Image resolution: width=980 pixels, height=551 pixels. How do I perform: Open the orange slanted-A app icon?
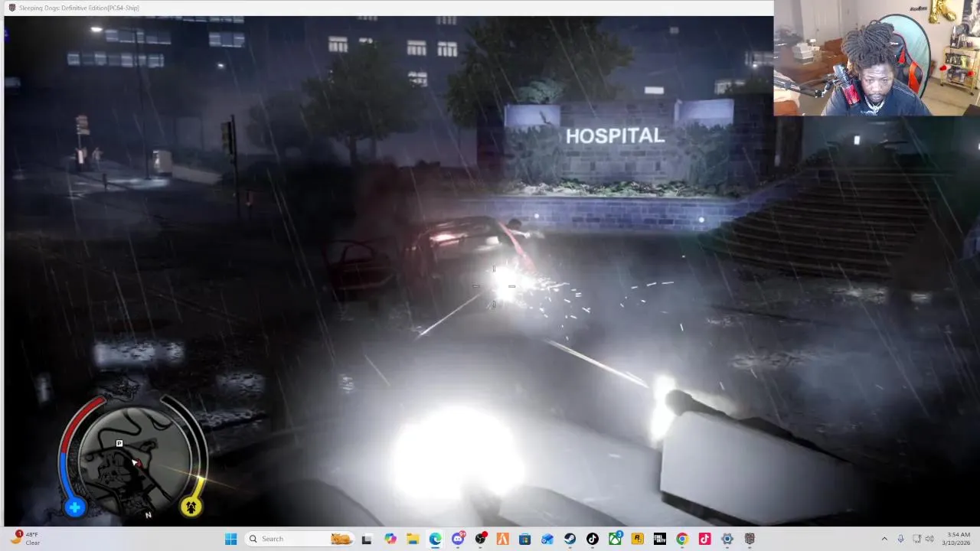(x=502, y=539)
